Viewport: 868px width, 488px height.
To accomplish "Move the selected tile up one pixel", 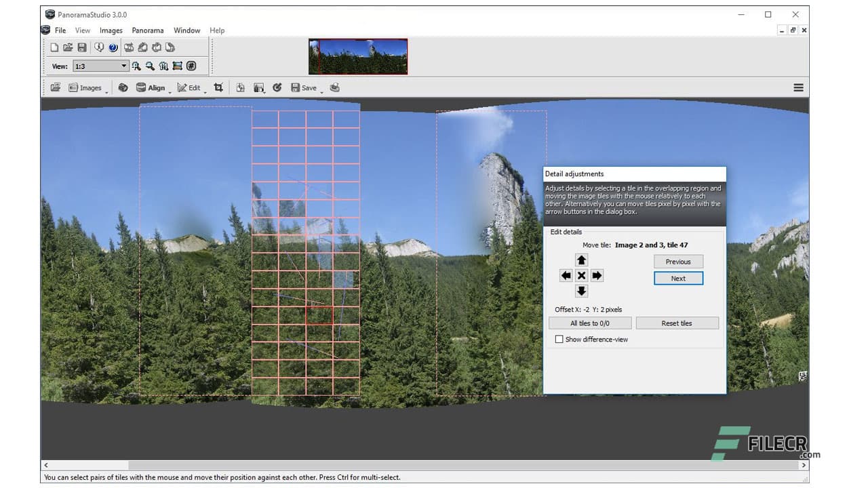I will [x=582, y=260].
